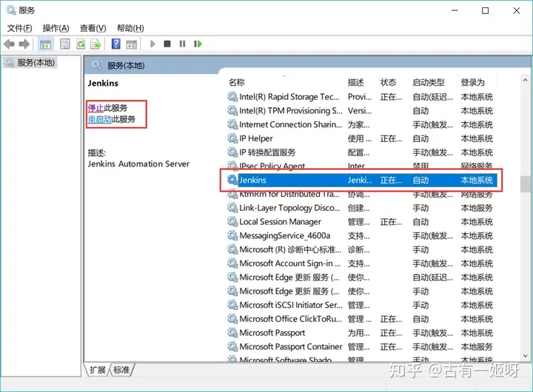Click gear icon beside Local Session Manager
The image size is (533, 392).
pos(232,221)
